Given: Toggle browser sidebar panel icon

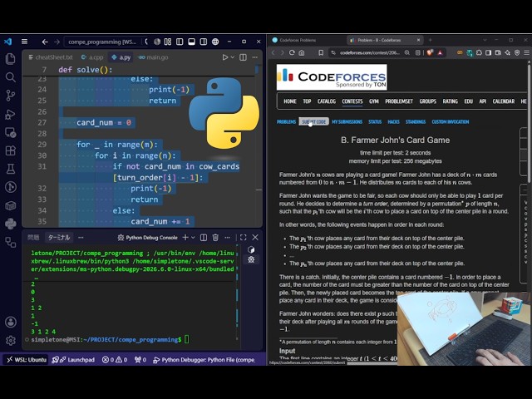Looking at the screenshot, I should 489,52.
